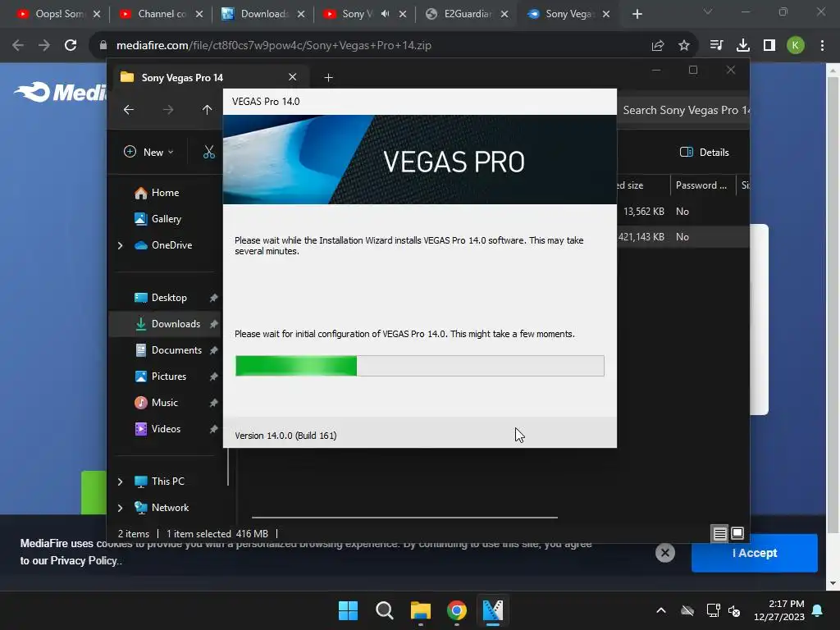Image resolution: width=840 pixels, height=630 pixels.
Task: Expand the This PC tree node
Action: [x=120, y=482]
